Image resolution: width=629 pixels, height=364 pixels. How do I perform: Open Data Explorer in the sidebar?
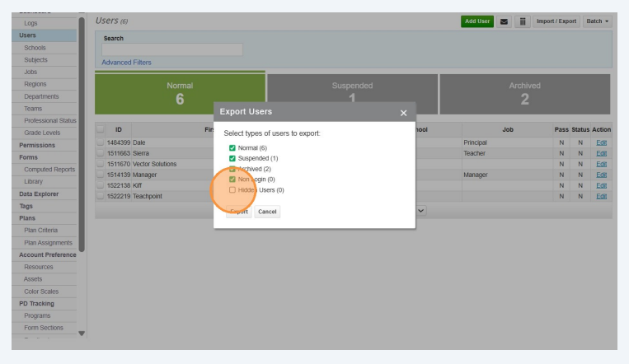pos(39,194)
